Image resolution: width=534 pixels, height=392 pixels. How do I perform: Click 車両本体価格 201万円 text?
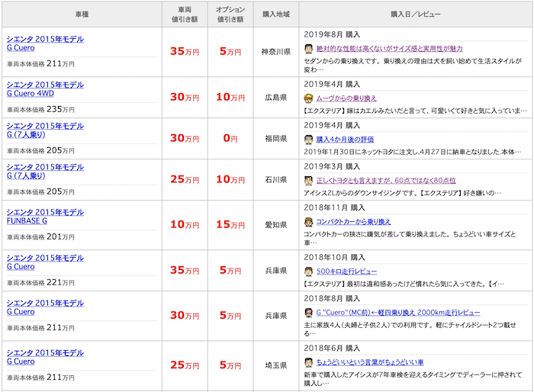tap(40, 236)
